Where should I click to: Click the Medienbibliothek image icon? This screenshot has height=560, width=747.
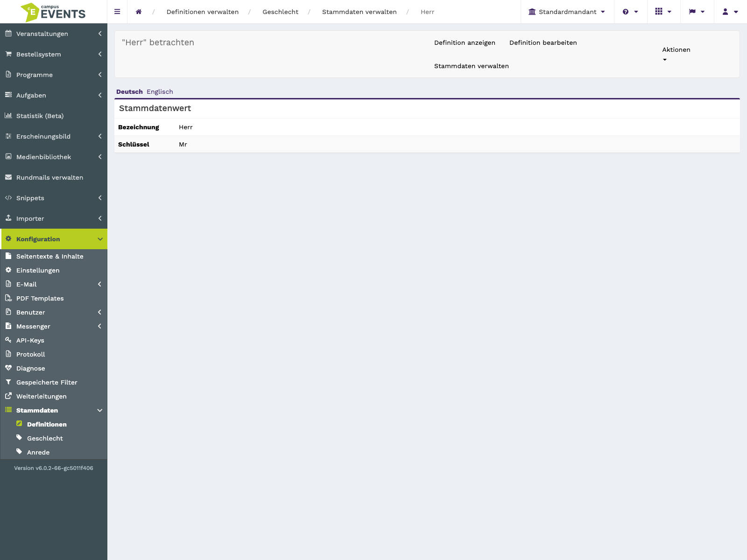(x=8, y=156)
